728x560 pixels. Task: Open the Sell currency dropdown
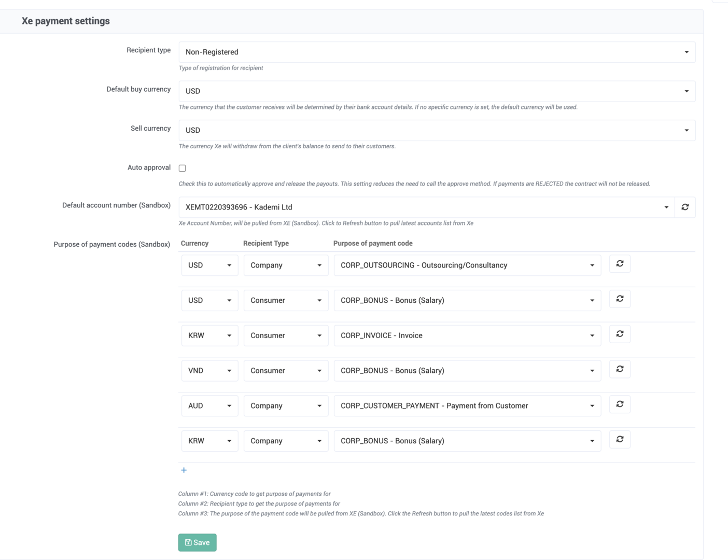pos(437,130)
